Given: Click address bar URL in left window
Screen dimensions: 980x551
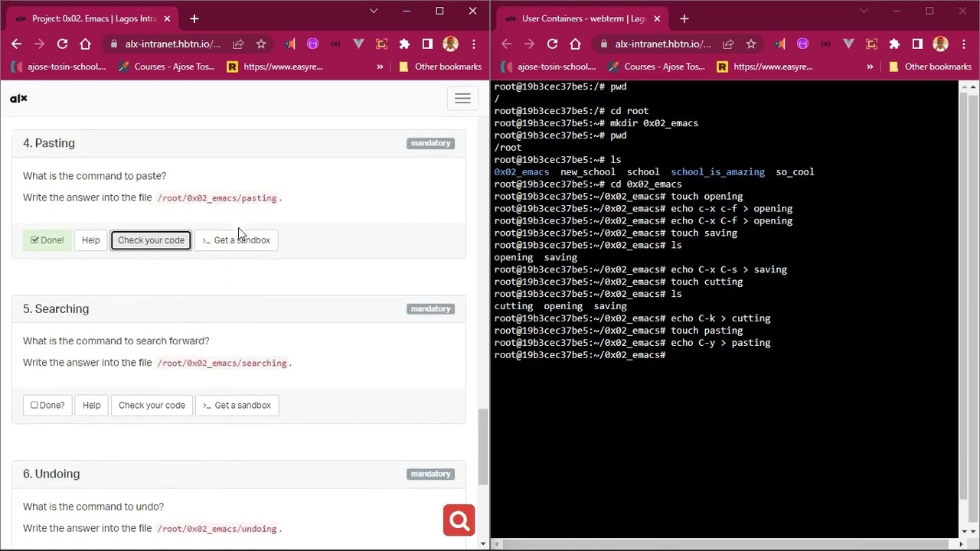Looking at the screenshot, I should tap(173, 44).
